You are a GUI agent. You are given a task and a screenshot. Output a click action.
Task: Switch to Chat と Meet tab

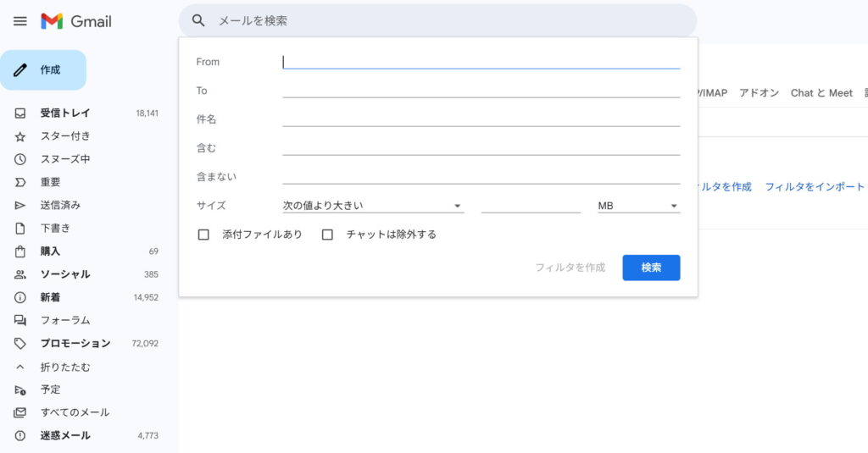click(821, 93)
